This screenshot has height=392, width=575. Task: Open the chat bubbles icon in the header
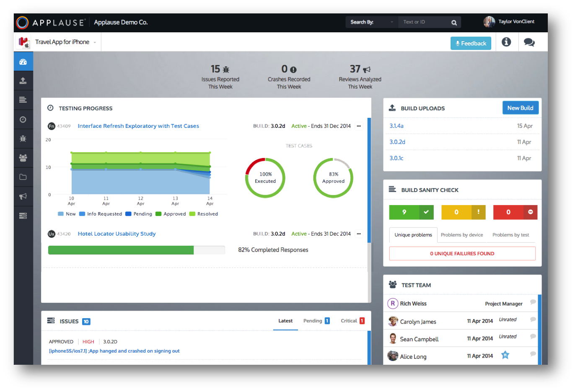[529, 42]
